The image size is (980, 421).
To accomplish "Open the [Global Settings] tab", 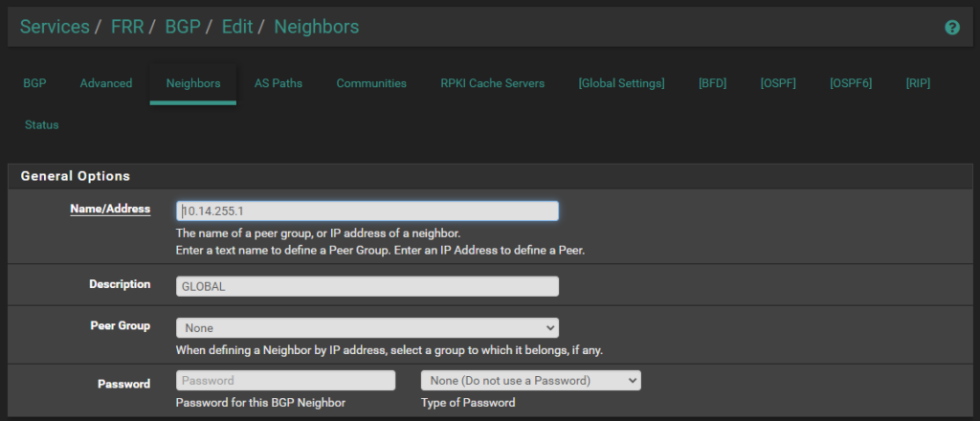I will click(x=621, y=83).
